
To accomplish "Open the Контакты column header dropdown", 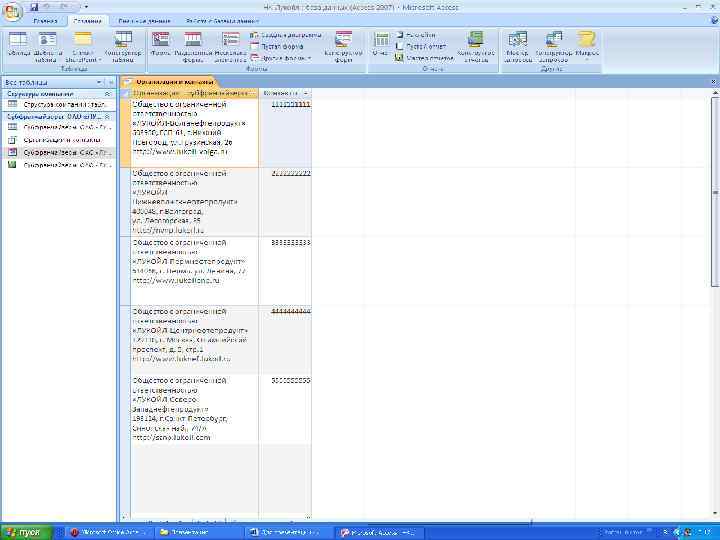I will click(x=306, y=93).
